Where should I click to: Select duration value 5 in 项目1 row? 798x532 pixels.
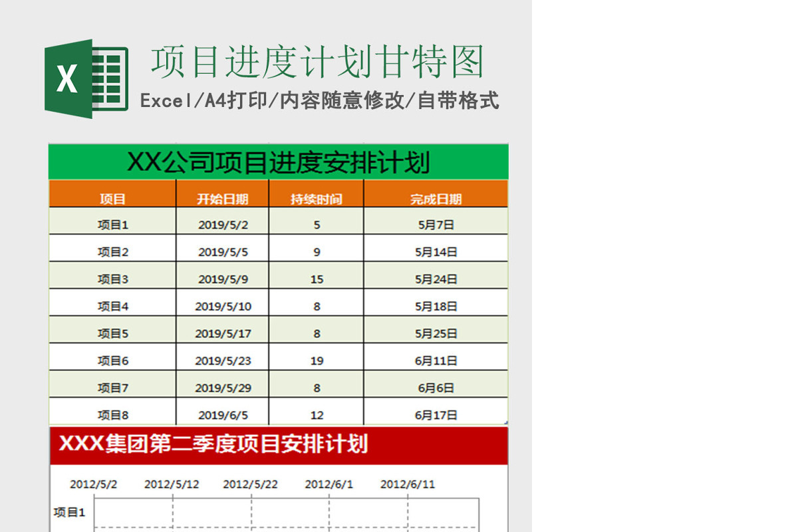[x=317, y=225]
